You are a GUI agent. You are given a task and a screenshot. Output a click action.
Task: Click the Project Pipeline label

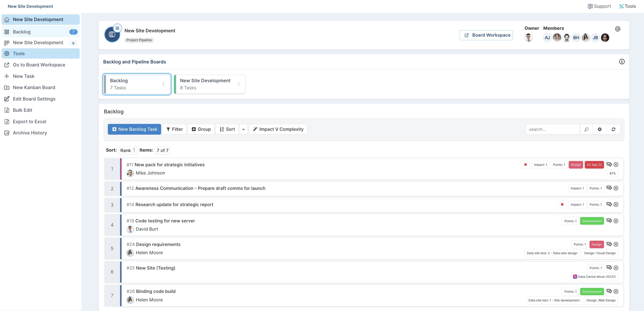[139, 40]
